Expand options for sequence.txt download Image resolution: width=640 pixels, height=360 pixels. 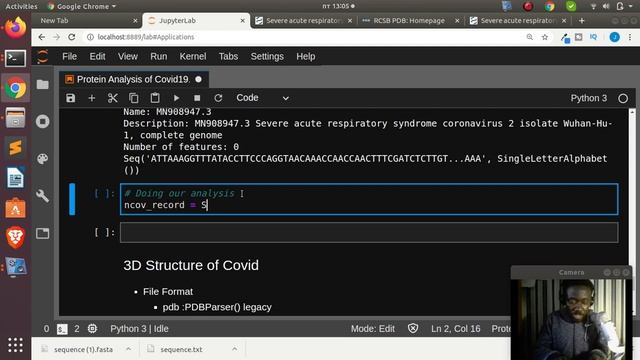234,349
